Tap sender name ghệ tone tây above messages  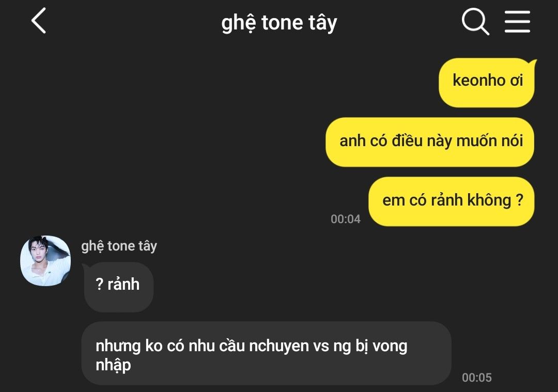(x=119, y=246)
